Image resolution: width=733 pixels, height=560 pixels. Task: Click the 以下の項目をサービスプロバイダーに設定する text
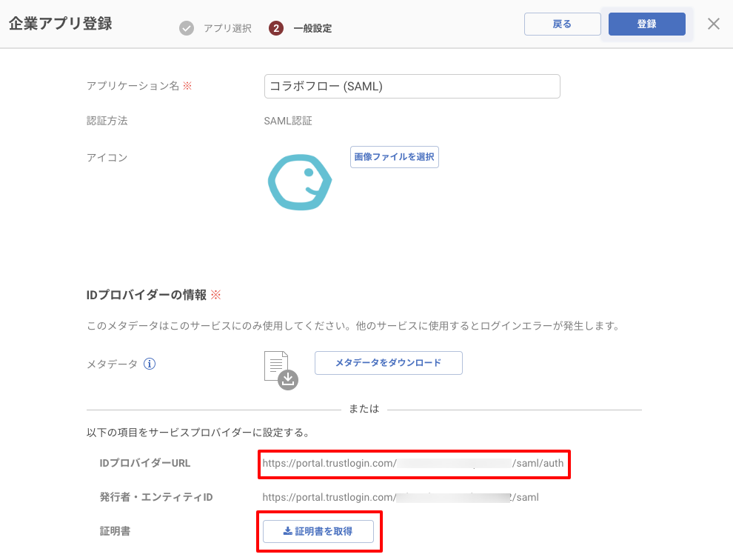(198, 433)
